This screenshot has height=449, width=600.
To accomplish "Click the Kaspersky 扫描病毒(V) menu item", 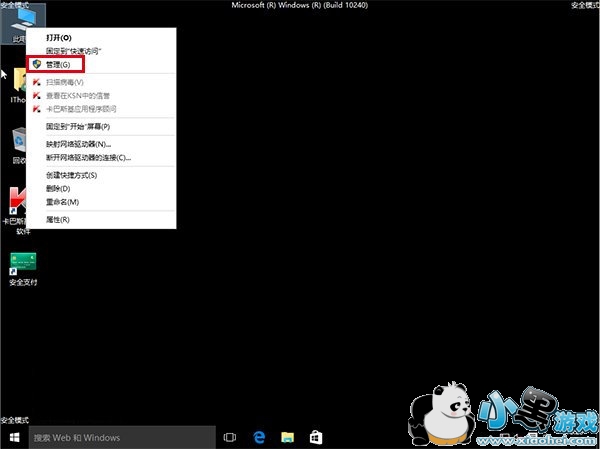I will pos(65,82).
